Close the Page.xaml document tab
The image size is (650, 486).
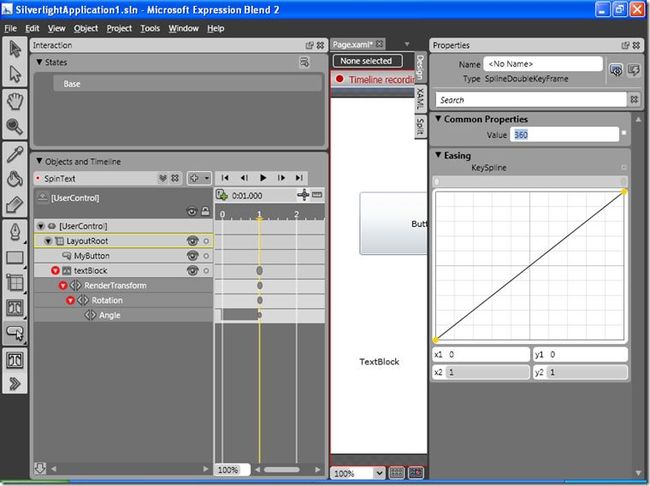379,44
